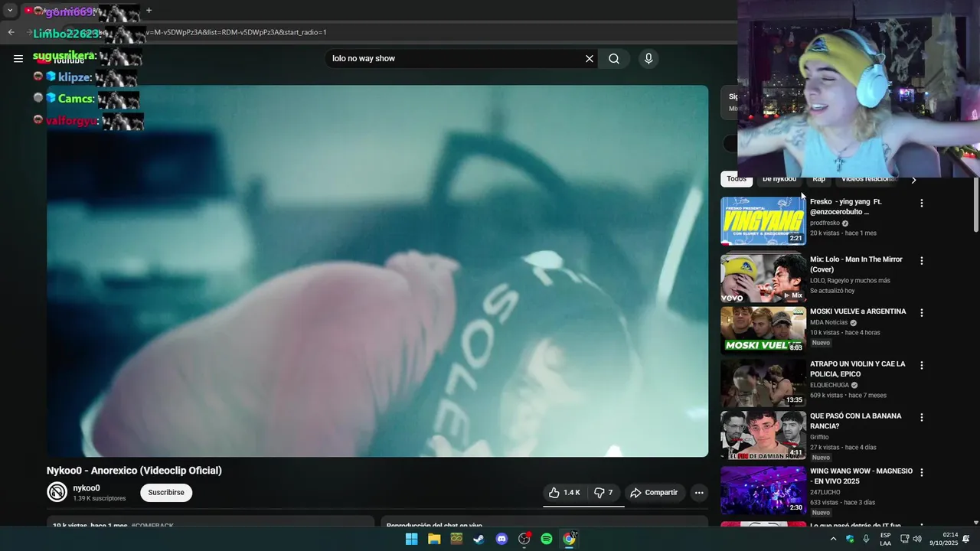The height and width of the screenshot is (551, 980).
Task: Open options for MOSKI VUELVE a ARGENTINA
Action: [922, 313]
